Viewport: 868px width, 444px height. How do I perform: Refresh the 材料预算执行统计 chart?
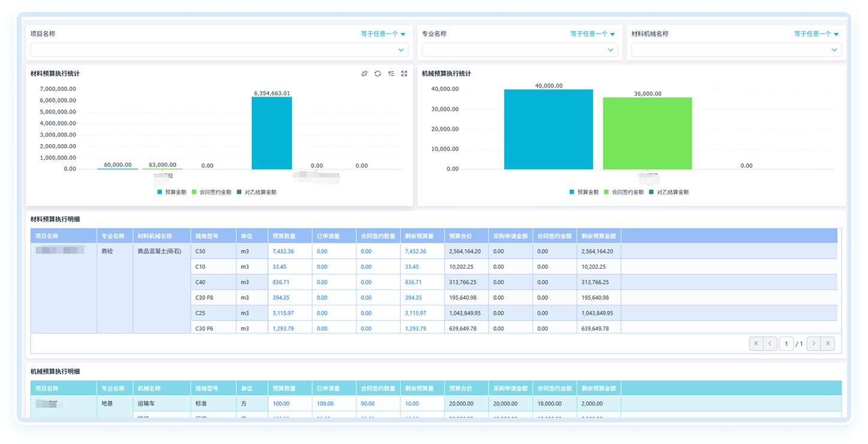tap(378, 74)
